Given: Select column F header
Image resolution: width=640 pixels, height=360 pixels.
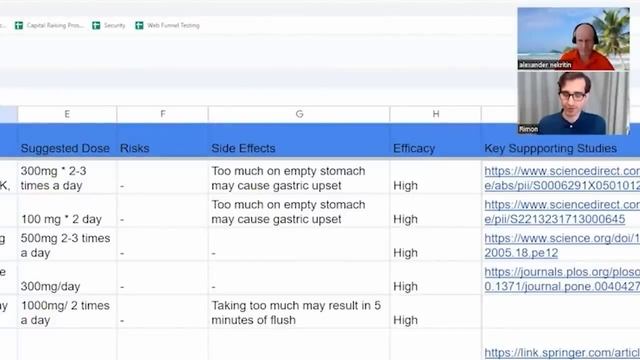Looking at the screenshot, I should (x=162, y=114).
